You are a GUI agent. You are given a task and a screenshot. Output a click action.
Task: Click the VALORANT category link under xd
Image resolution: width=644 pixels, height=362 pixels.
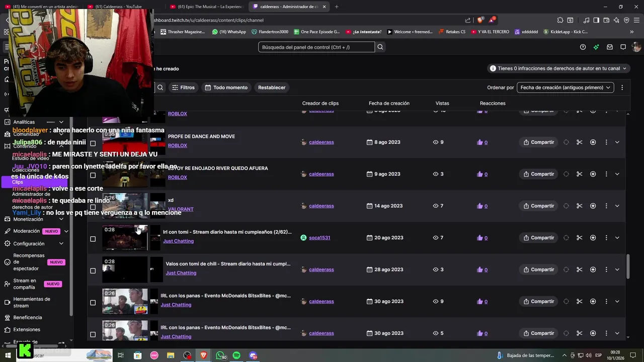point(181,209)
